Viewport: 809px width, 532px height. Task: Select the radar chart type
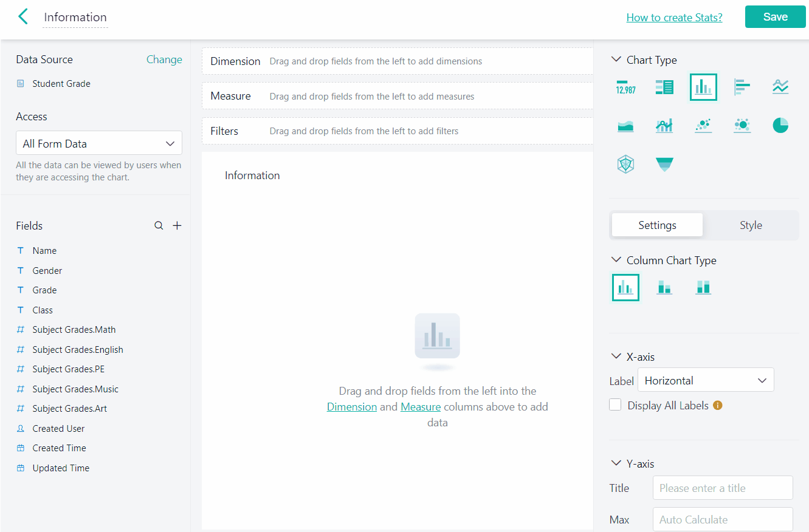coord(625,164)
